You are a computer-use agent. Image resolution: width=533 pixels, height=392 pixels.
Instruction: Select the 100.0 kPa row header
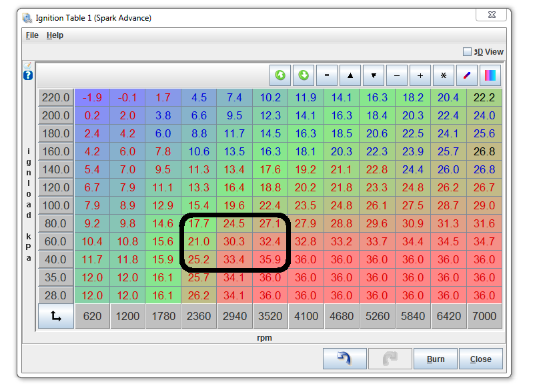coord(56,205)
